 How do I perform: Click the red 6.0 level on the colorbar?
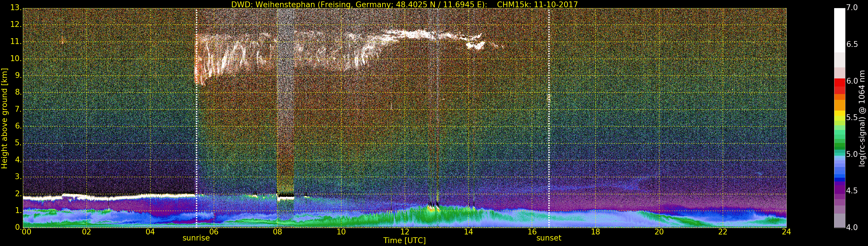point(839,81)
